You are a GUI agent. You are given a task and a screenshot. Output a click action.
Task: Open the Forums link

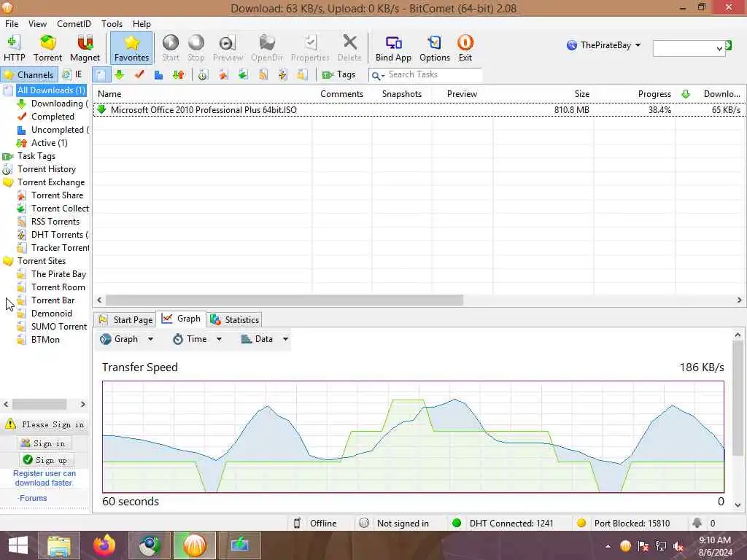(33, 498)
